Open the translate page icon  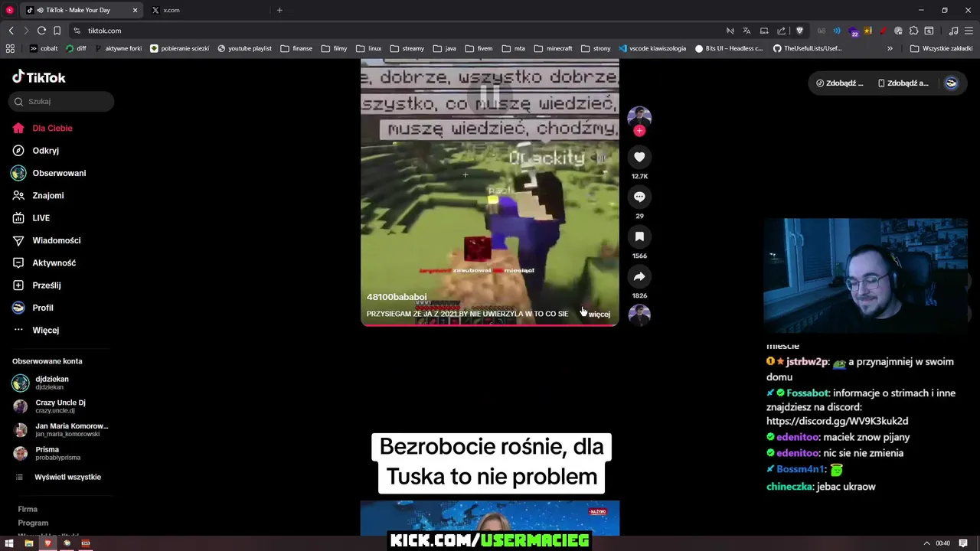(746, 31)
